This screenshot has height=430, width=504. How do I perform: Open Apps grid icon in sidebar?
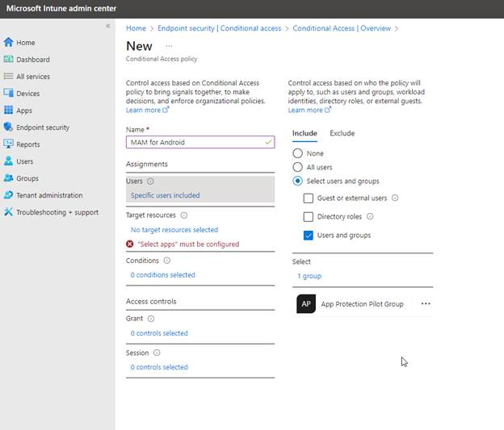[9, 111]
